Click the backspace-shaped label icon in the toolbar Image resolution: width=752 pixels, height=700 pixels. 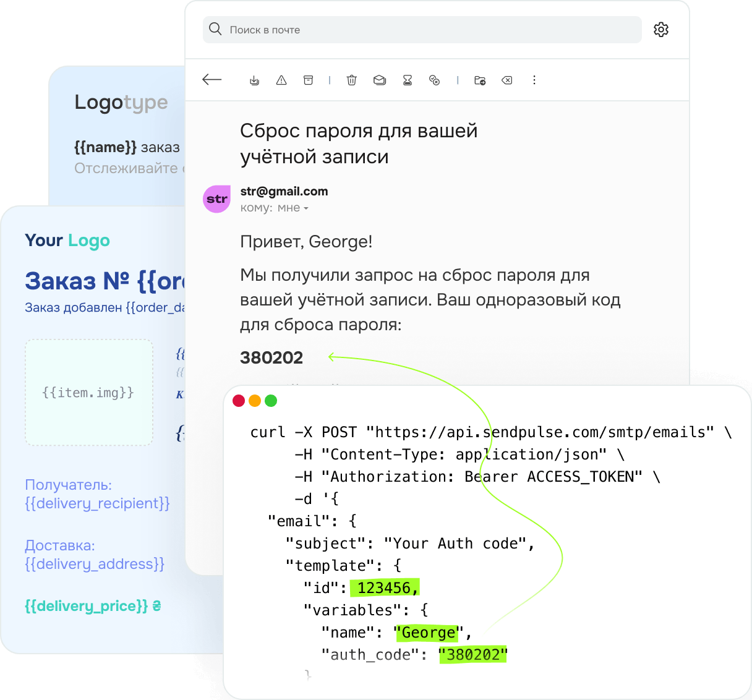tap(507, 80)
